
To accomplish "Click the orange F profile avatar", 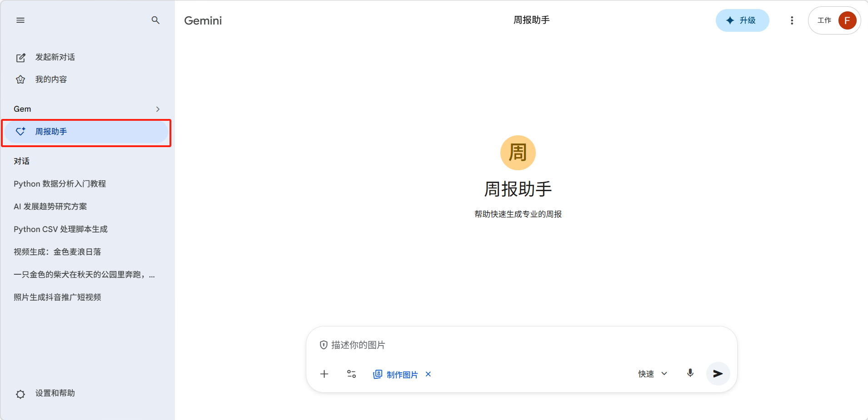I will click(x=847, y=20).
